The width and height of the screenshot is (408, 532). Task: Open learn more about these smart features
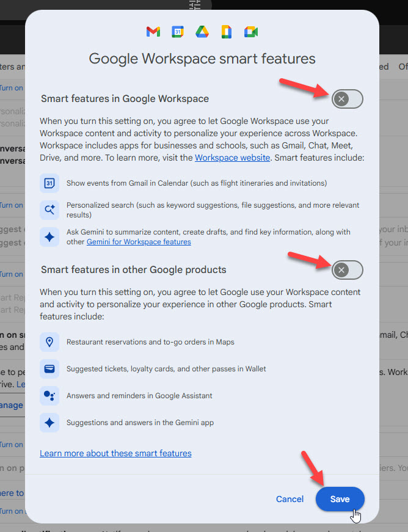click(x=115, y=453)
